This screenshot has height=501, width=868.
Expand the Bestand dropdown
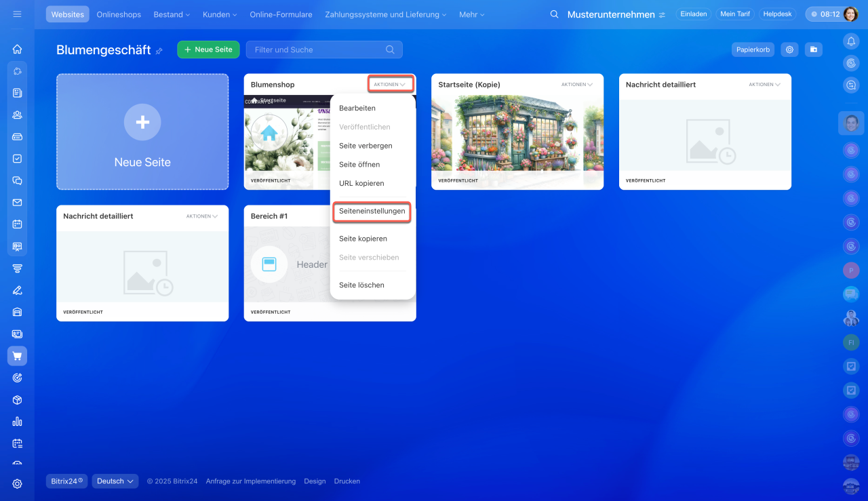172,14
